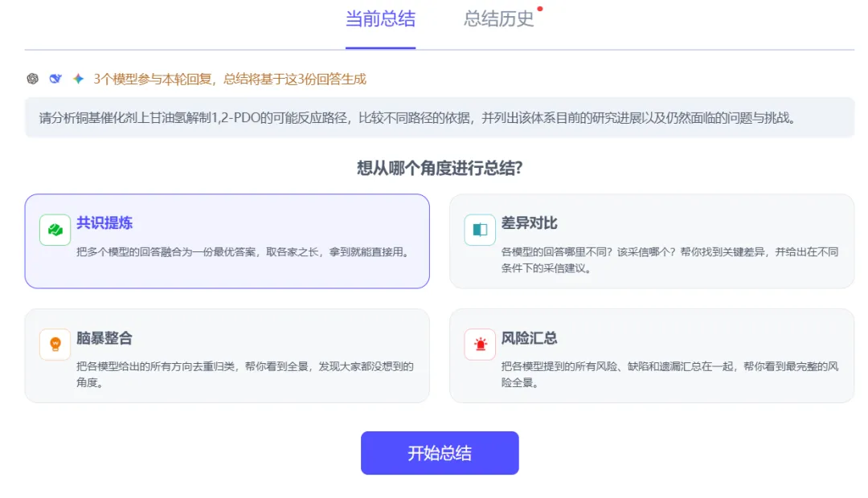Click the Gemini sparkle model icon
The width and height of the screenshot is (868, 498).
pyautogui.click(x=78, y=79)
